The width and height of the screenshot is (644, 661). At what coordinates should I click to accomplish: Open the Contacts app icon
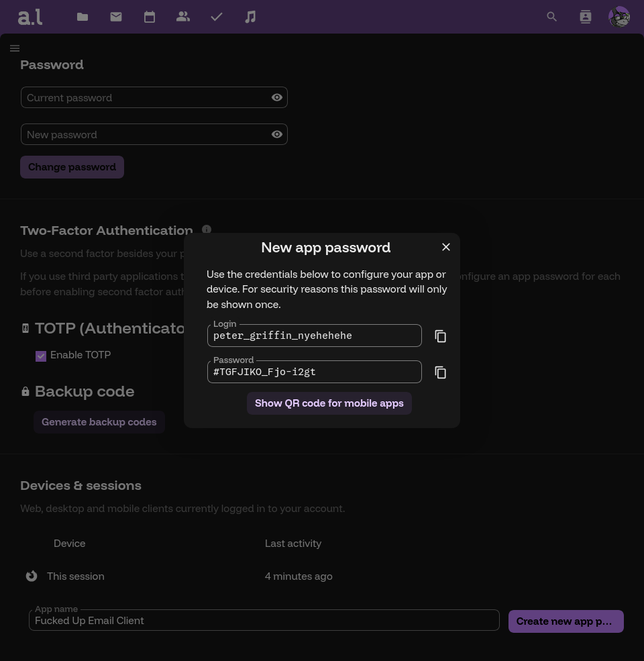[182, 17]
